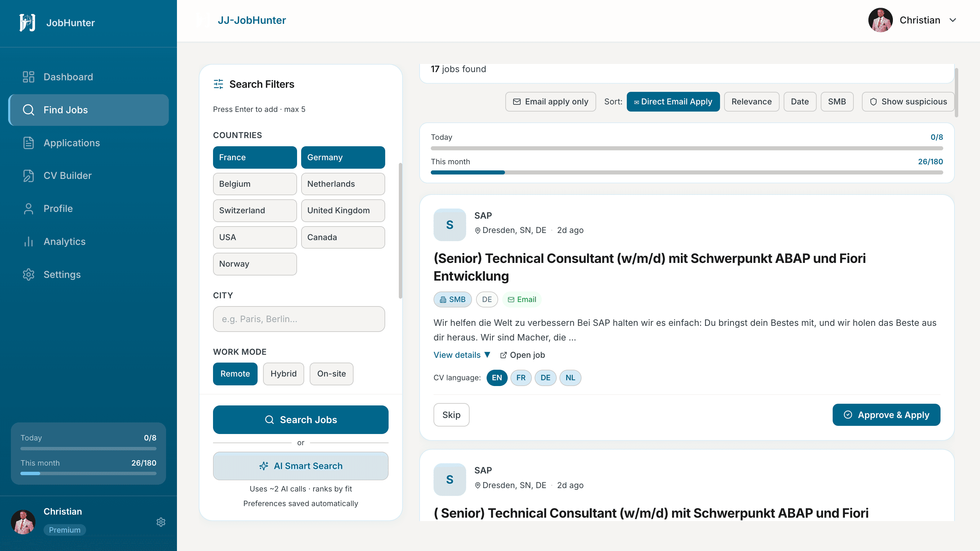Image resolution: width=980 pixels, height=551 pixels.
Task: Choose NL as CV language
Action: tap(570, 378)
